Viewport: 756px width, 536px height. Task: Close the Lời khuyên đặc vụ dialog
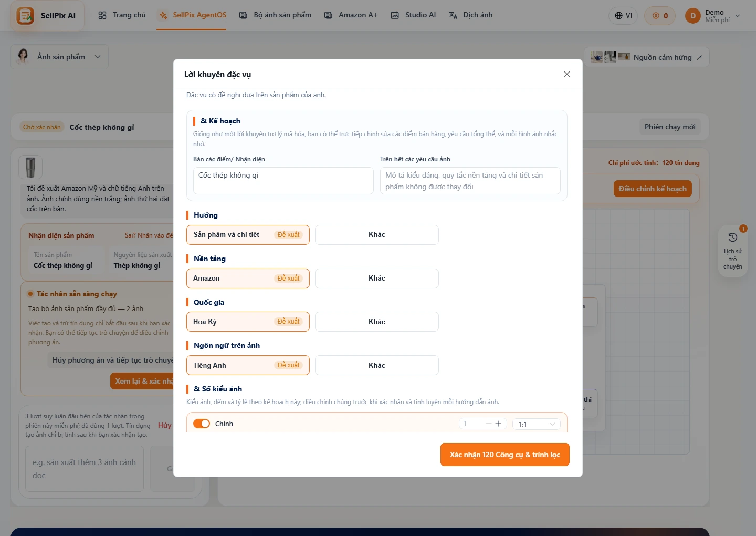567,74
